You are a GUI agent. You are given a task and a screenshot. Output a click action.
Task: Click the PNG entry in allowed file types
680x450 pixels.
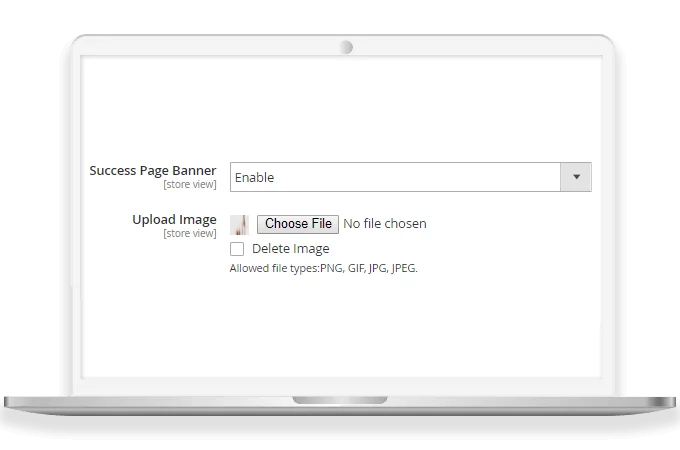tap(331, 269)
